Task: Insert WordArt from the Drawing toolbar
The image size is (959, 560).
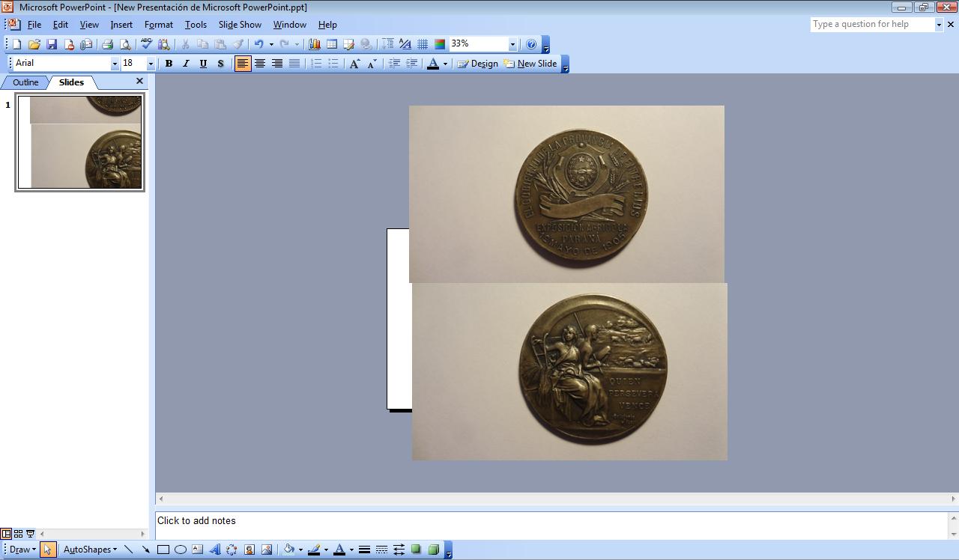Action: point(214,550)
